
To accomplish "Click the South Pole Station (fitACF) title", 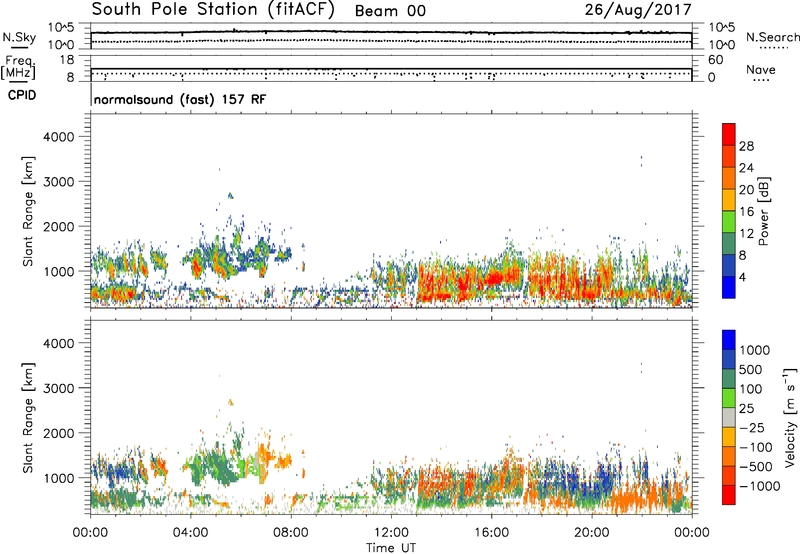I will tap(213, 10).
